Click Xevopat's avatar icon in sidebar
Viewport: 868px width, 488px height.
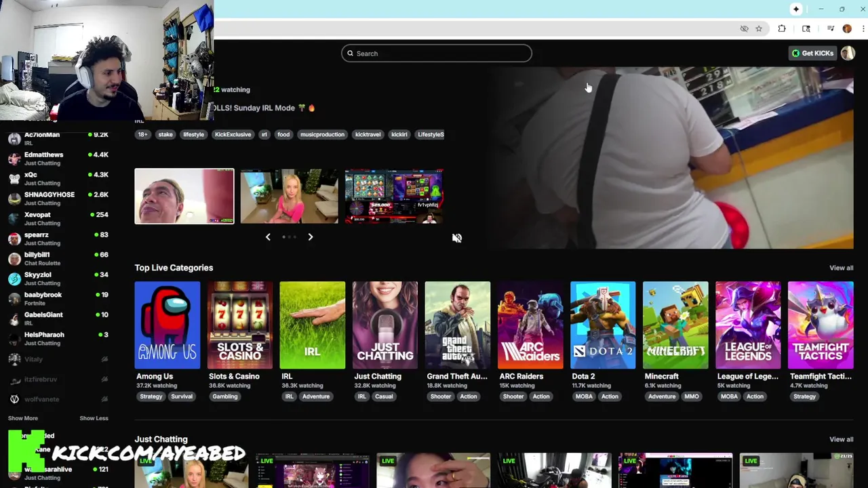(x=14, y=219)
